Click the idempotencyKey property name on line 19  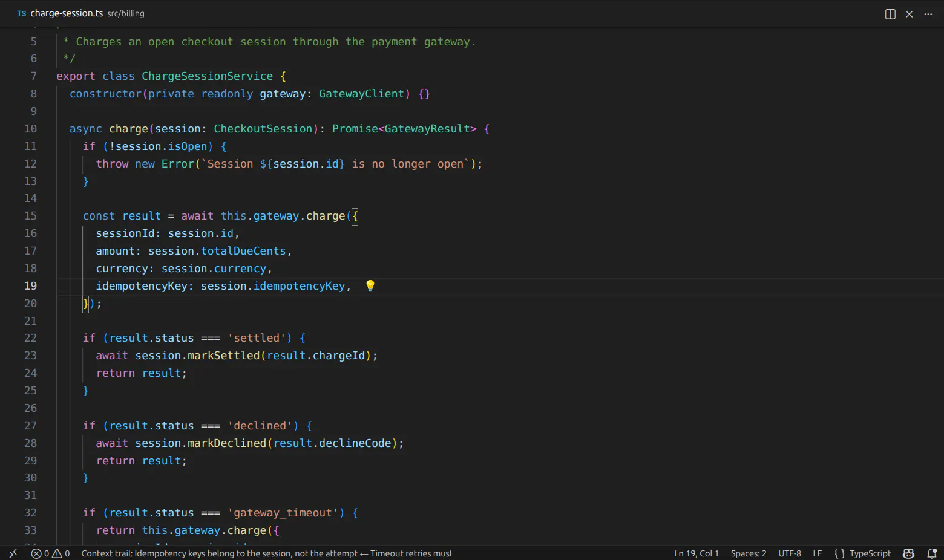(142, 286)
